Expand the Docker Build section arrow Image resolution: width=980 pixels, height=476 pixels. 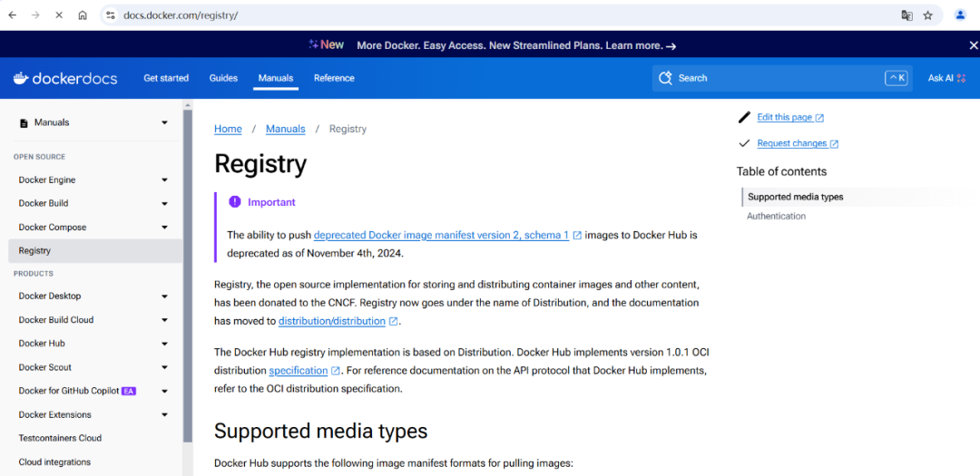pyautogui.click(x=164, y=204)
